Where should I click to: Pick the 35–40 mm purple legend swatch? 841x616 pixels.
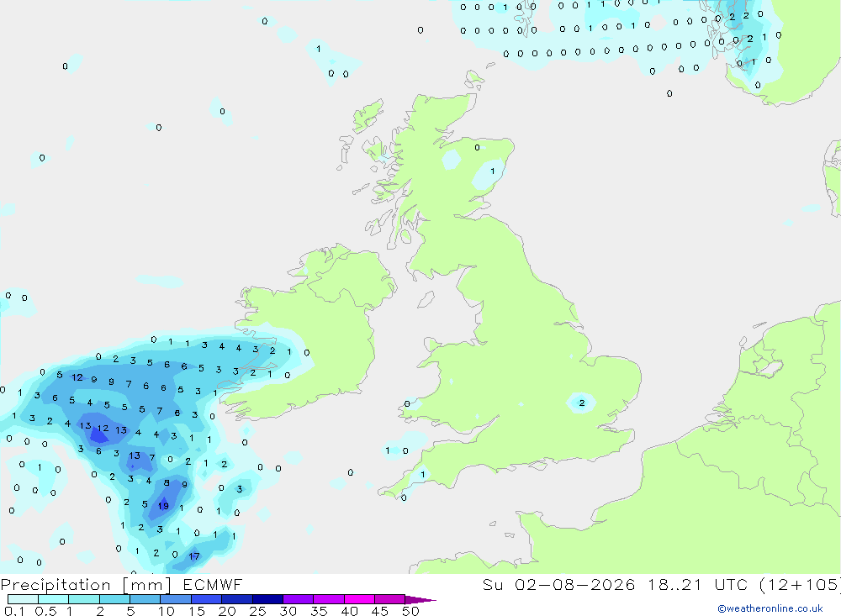(329, 599)
